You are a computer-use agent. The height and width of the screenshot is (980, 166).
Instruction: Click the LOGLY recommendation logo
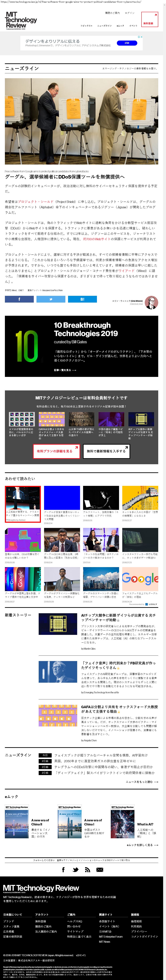coord(151,604)
